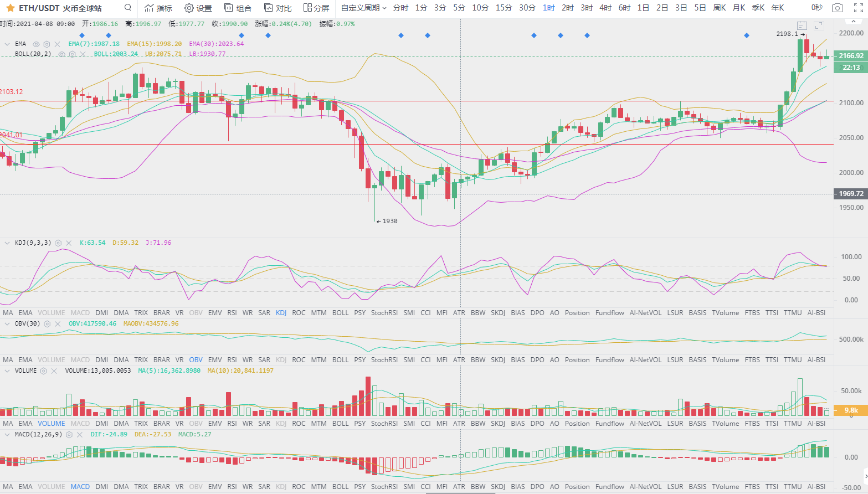
Task: Take a chart screenshot with the camera icon
Action: click(838, 8)
